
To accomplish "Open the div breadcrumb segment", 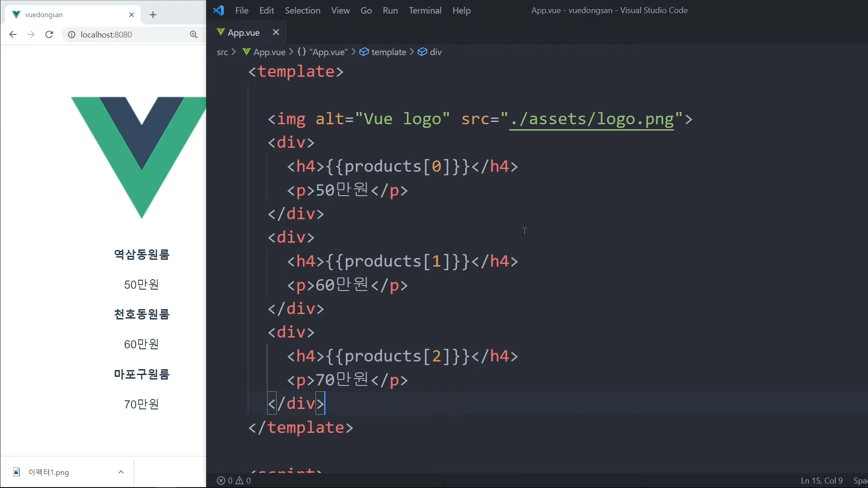I will (435, 52).
